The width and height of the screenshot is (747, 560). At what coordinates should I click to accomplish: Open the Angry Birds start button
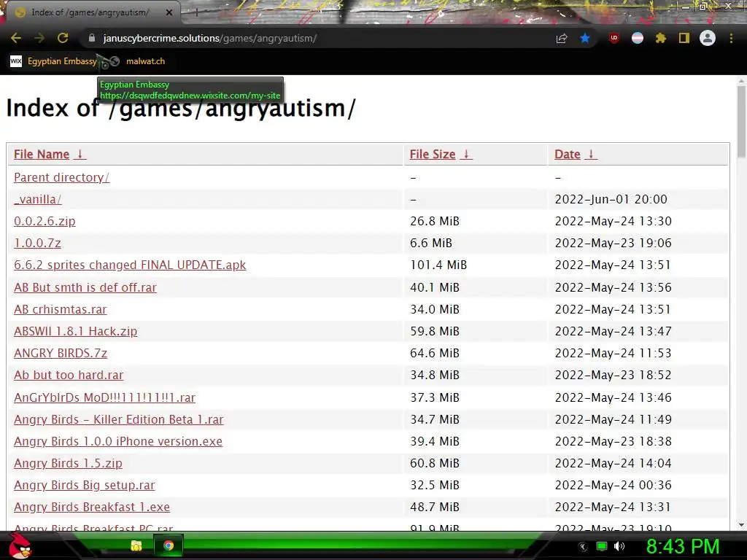tap(20, 545)
